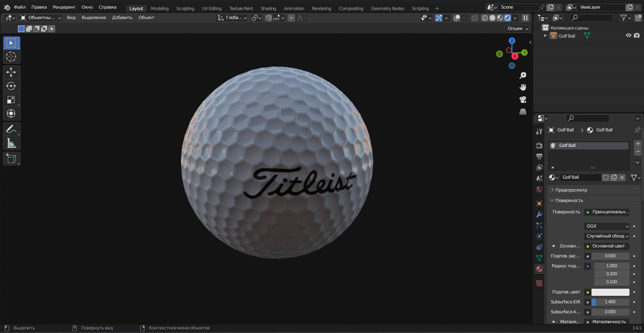Toggle snapping magnet icon
Viewport: 644px width, 333px height.
[268, 18]
